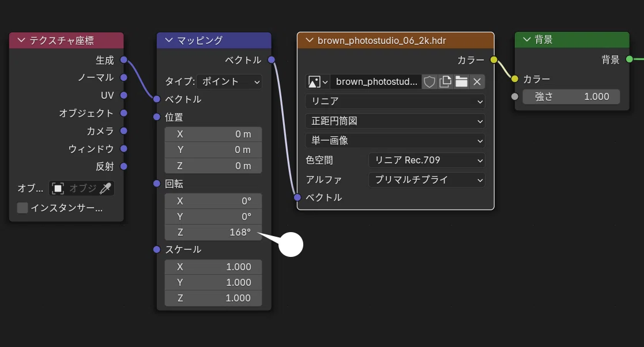The height and width of the screenshot is (347, 644).
Task: Click the image node カラー output socket
Action: [x=494, y=60]
